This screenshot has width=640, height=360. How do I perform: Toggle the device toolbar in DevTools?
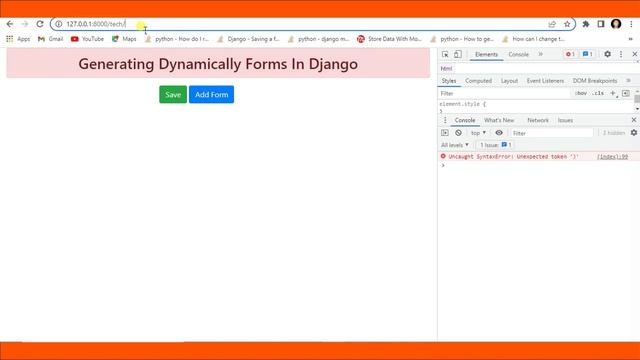pos(458,54)
